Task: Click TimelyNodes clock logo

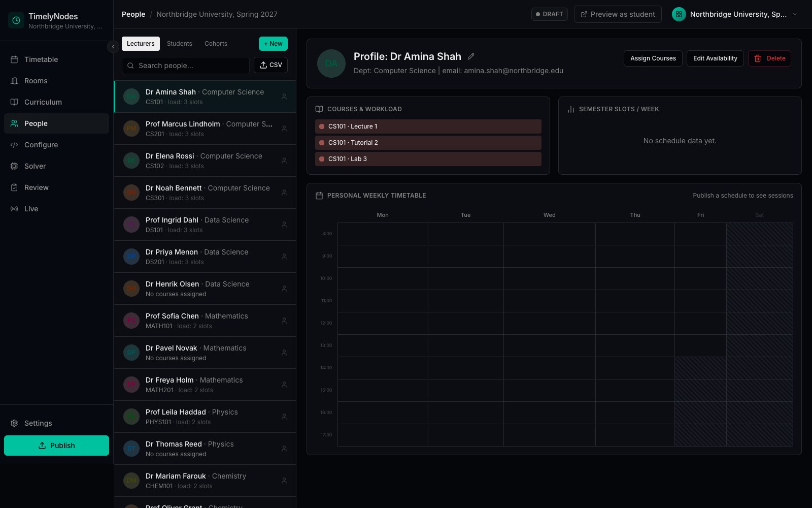Action: coord(16,20)
